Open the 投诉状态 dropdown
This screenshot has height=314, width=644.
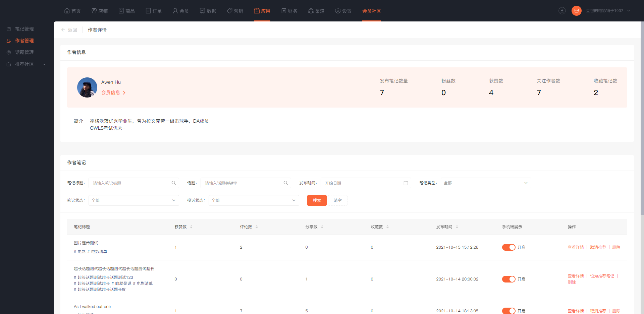(x=254, y=200)
